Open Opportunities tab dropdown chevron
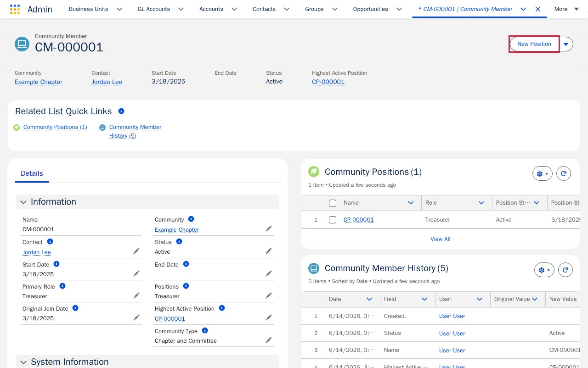The height and width of the screenshot is (368, 588). 399,9
